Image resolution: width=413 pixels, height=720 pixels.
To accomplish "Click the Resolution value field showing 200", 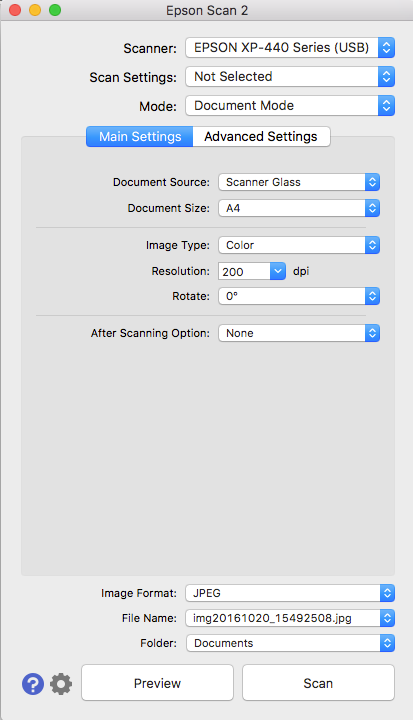I will pyautogui.click(x=244, y=271).
